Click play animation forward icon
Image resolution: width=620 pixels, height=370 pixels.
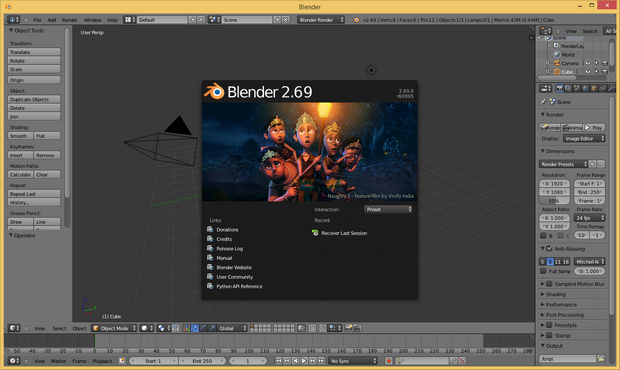304,361
